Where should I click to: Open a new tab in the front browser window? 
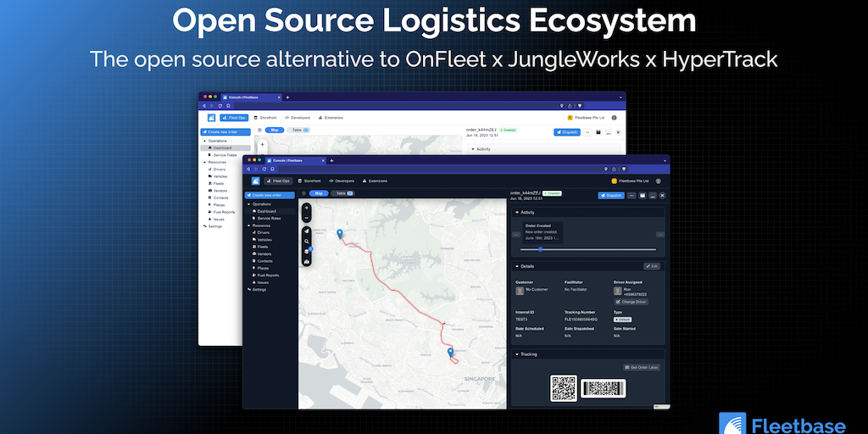coord(331,160)
